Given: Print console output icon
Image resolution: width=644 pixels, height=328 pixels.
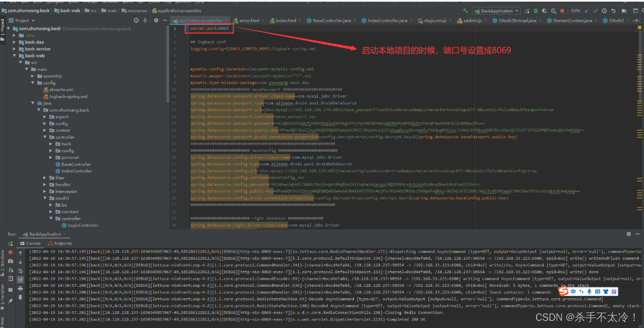Looking at the screenshot, I should coord(20,288).
